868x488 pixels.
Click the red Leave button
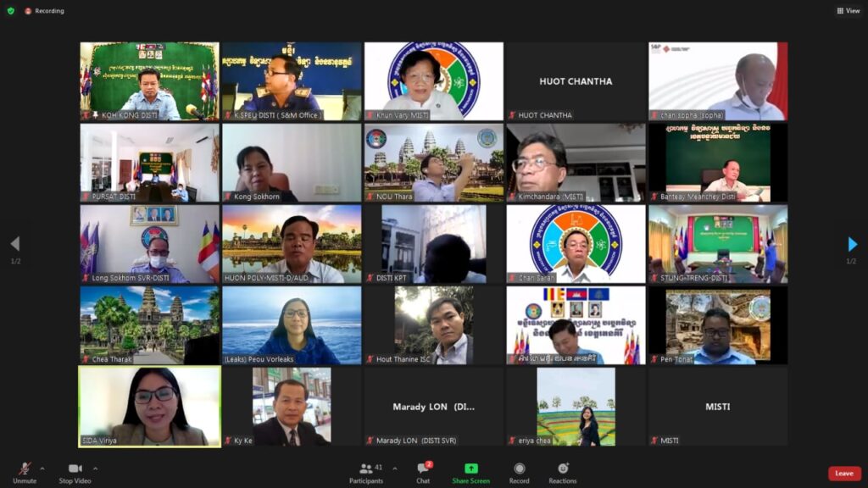[x=843, y=474]
